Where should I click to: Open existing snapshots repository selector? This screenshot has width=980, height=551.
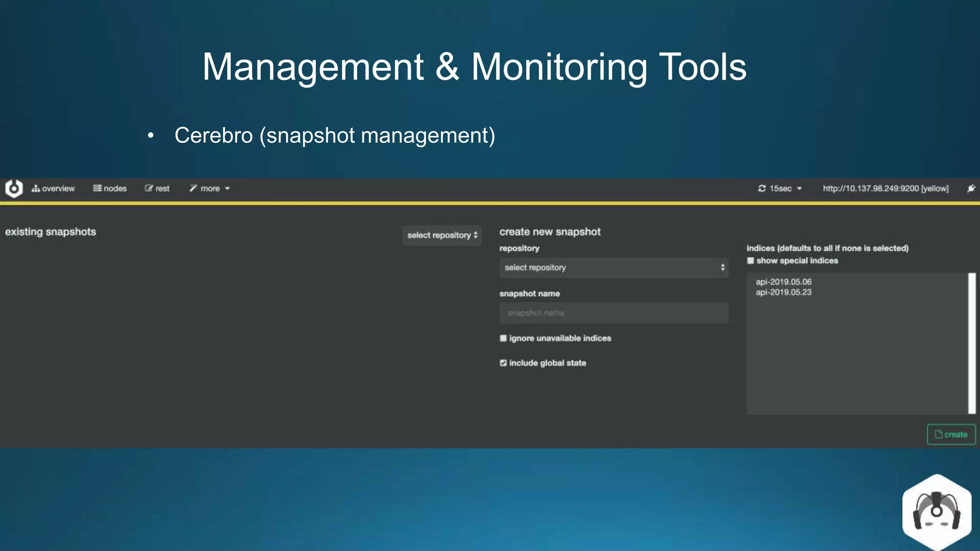coord(442,235)
